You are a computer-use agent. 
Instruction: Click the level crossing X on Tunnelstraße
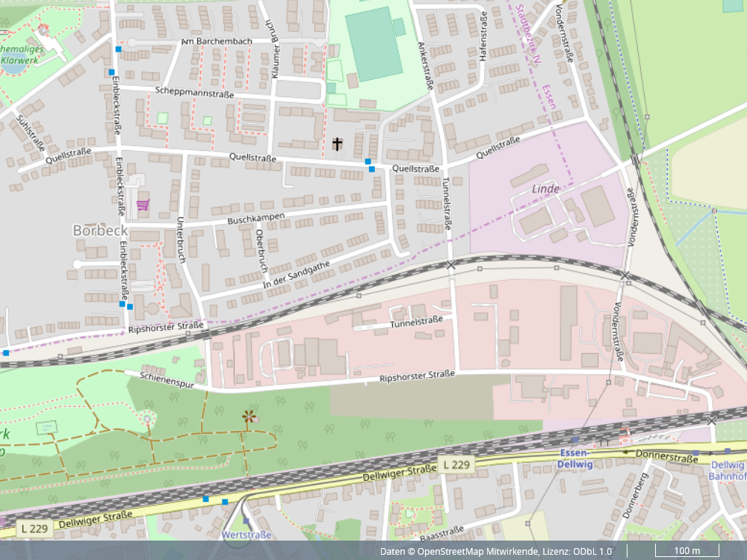tap(450, 265)
